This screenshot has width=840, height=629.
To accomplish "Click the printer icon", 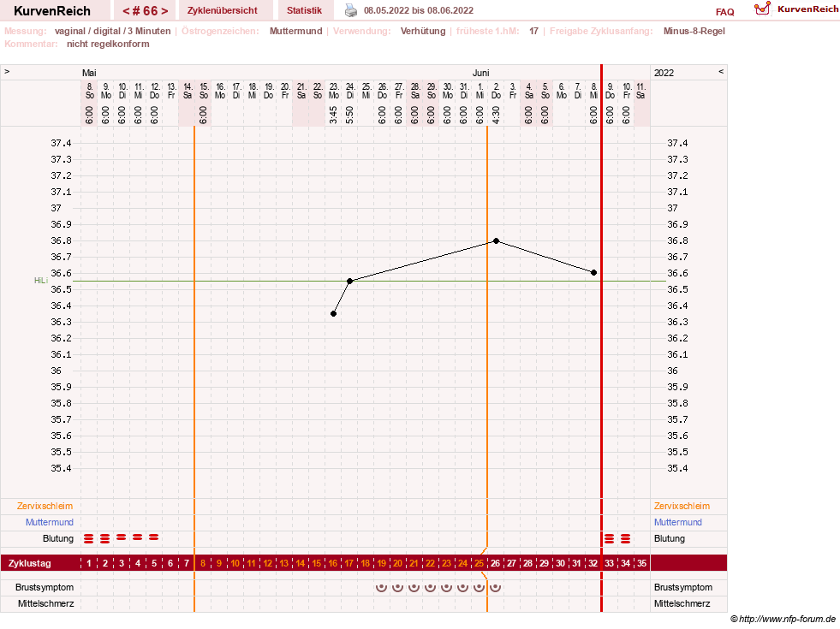I will pos(351,10).
